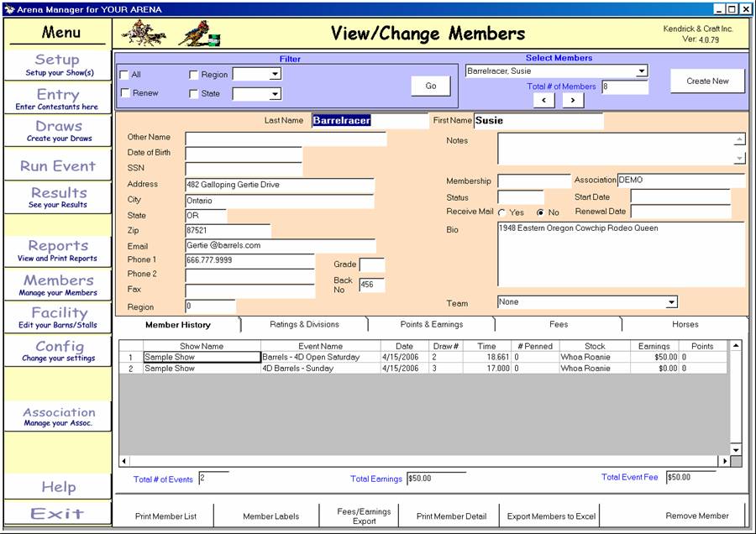Toggle the Renew filter checkbox

[x=125, y=92]
